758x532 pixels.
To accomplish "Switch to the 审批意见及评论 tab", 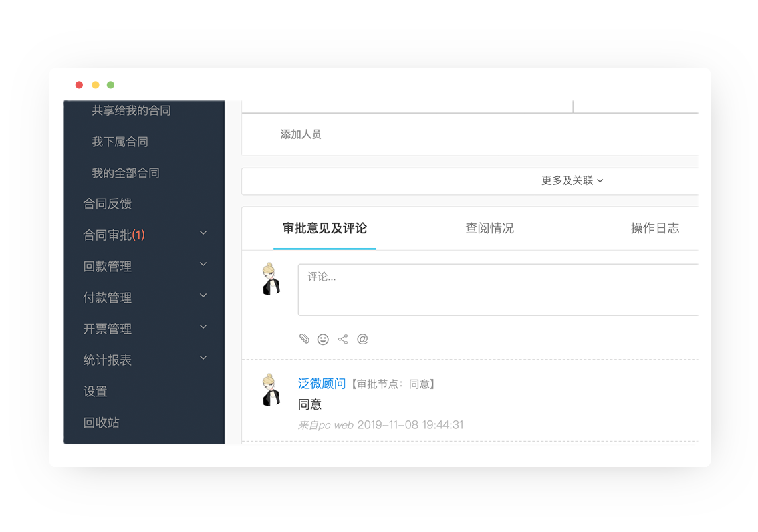I will point(324,228).
